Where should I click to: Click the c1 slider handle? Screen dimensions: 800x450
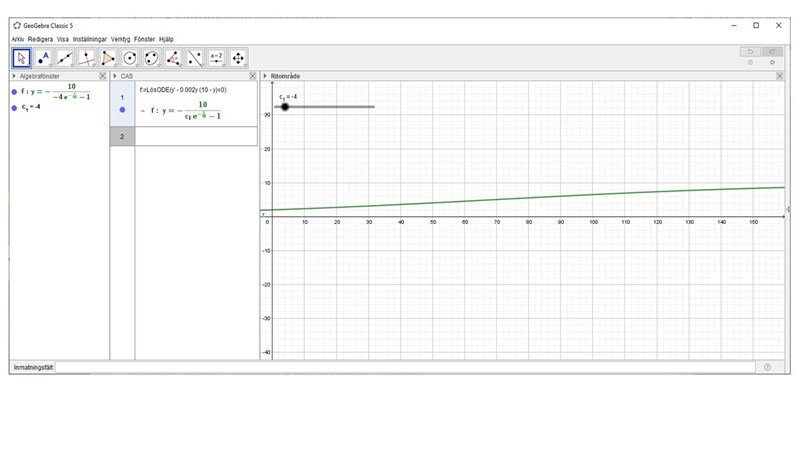pyautogui.click(x=285, y=106)
